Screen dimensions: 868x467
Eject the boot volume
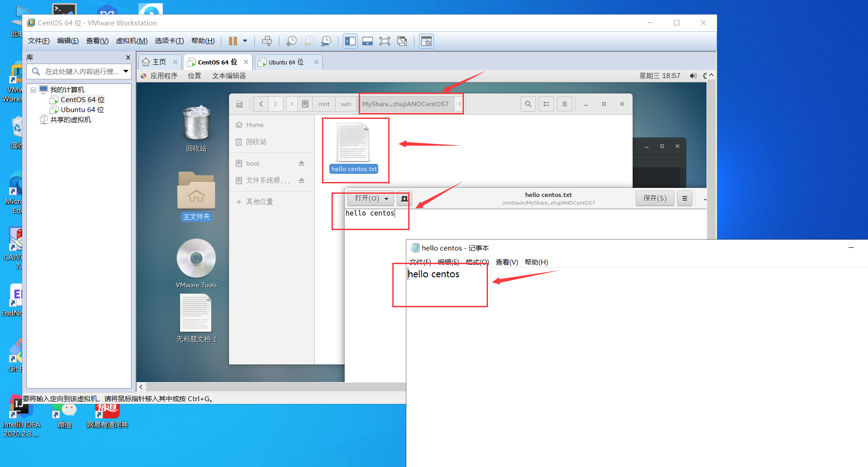302,163
